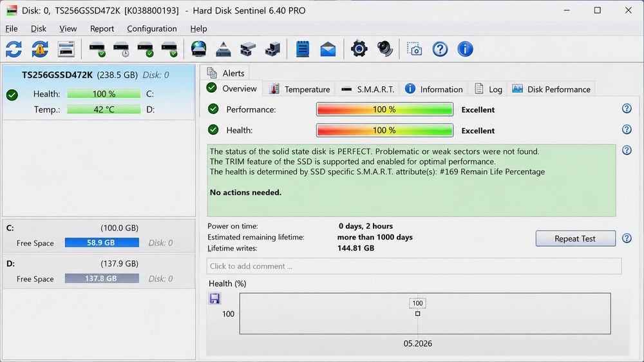Click the help icon next to Repeat Test
Viewport: 644px width, 362px height.
click(x=627, y=238)
